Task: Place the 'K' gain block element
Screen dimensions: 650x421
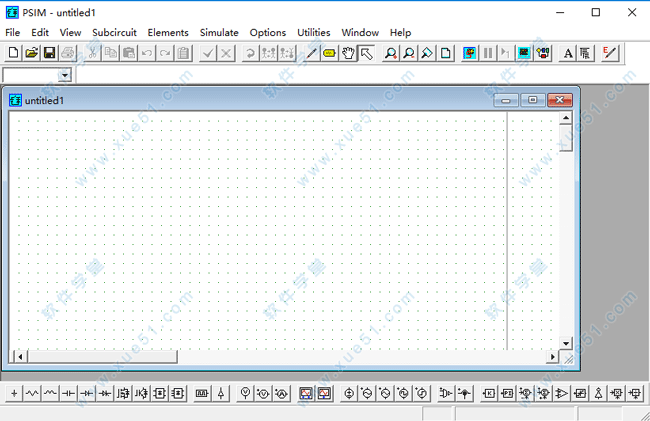Action: click(x=489, y=393)
